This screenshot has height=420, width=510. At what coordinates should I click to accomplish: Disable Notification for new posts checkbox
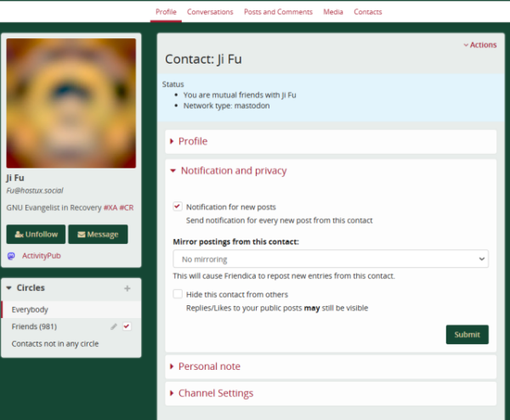coord(178,207)
